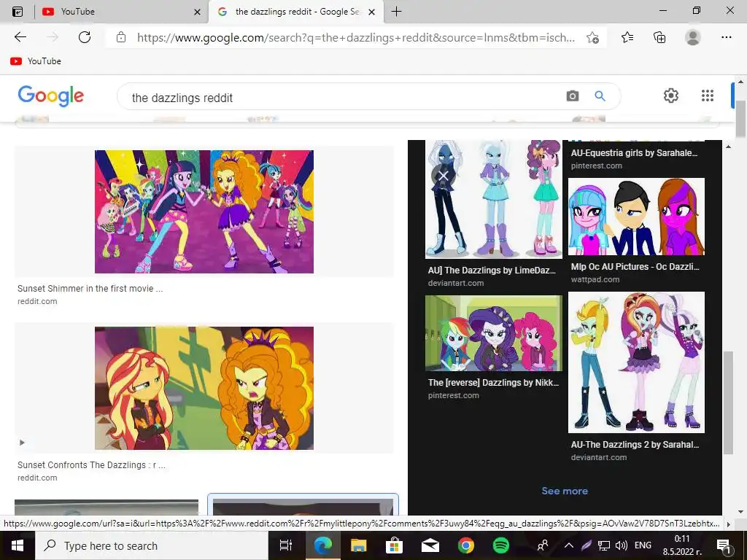The height and width of the screenshot is (560, 747).
Task: Open a new tab with plus icon
Action: click(396, 12)
